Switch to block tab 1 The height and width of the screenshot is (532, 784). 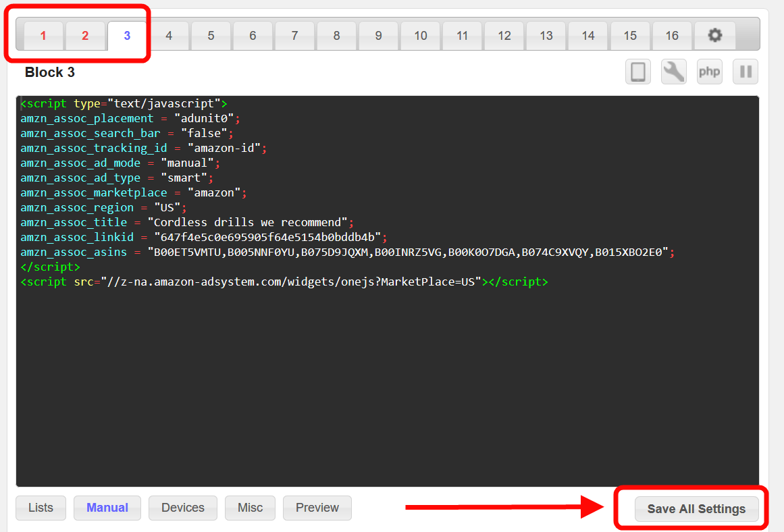pos(43,36)
